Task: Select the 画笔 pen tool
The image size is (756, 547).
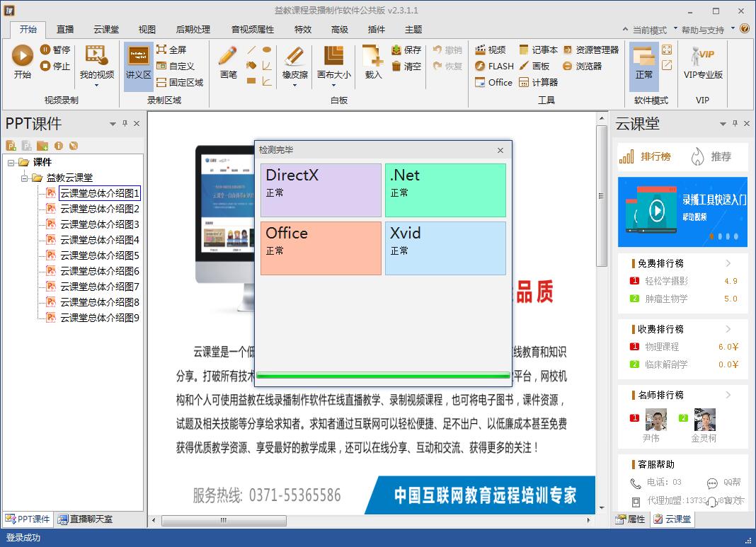Action: [227, 63]
